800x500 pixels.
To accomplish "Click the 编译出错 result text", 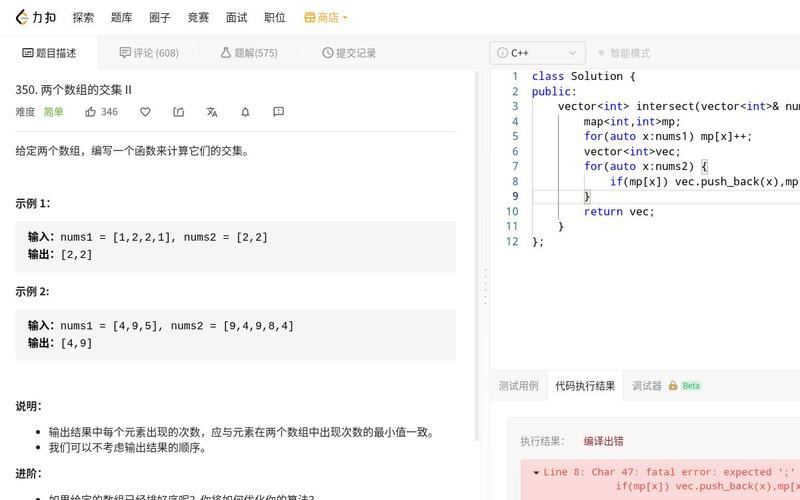I will coord(604,441).
